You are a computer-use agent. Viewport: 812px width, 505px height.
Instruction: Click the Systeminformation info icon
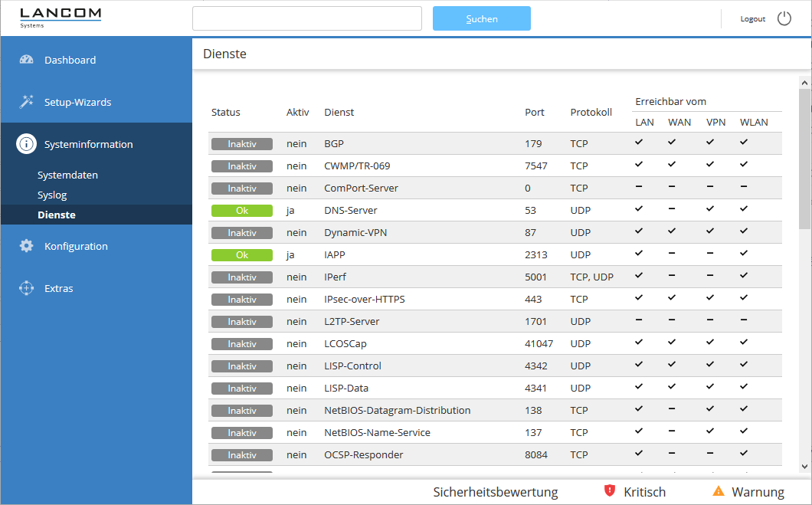coord(27,144)
